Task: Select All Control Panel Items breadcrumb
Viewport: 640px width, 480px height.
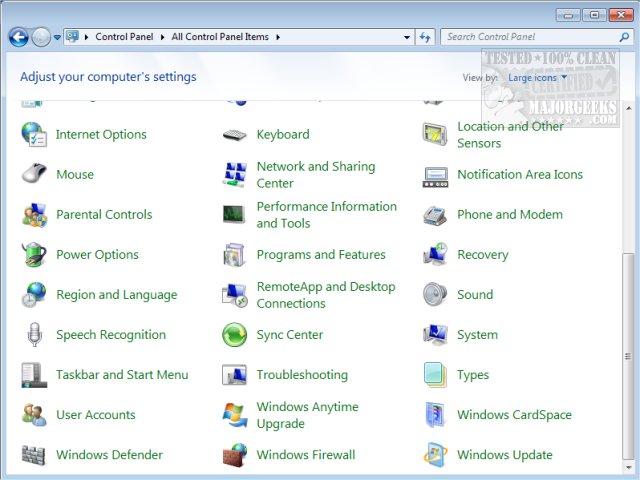Action: (220, 37)
